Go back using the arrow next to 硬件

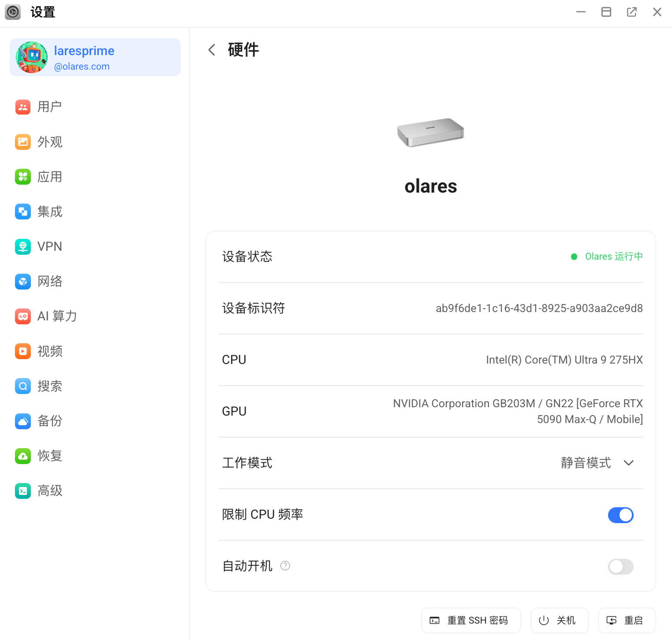point(212,50)
